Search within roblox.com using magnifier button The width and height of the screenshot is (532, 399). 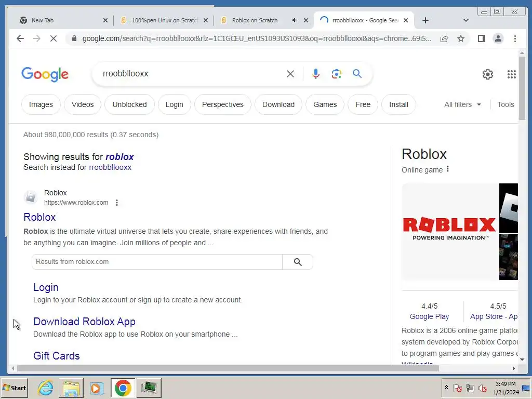click(x=298, y=262)
